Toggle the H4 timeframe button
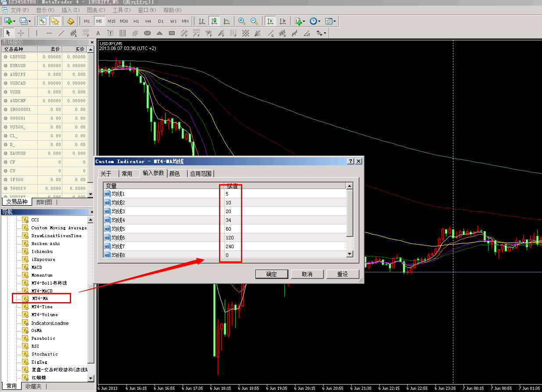542x392 pixels. 148,21
